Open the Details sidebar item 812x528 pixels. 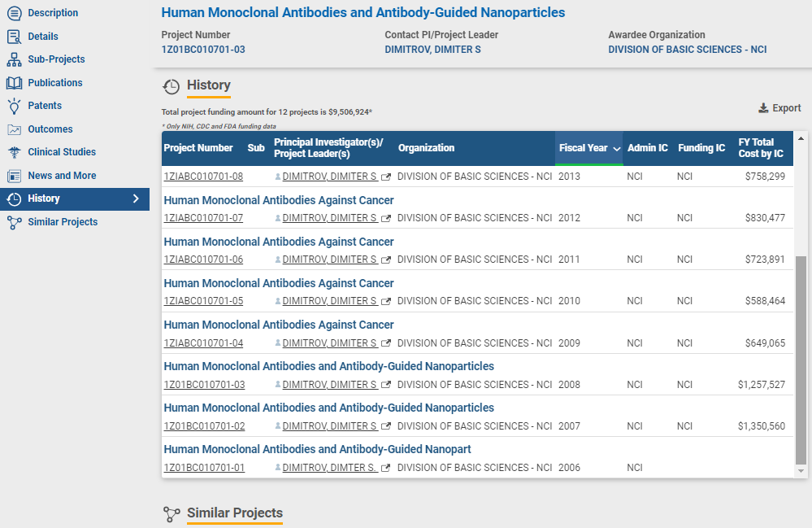pos(43,37)
